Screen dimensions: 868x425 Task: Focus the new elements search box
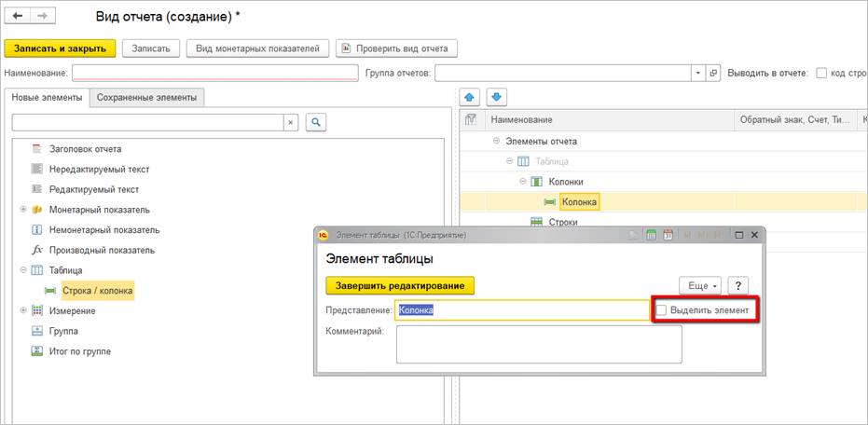point(148,123)
